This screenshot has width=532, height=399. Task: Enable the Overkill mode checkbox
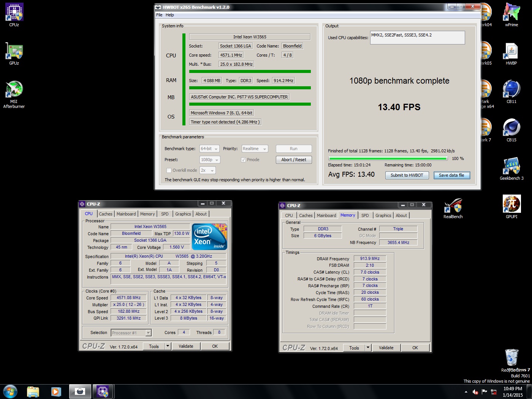click(169, 170)
